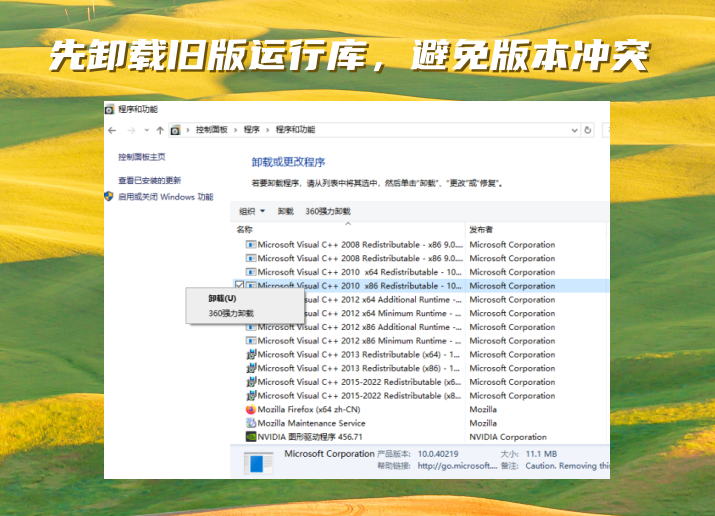Select Mozilla Maintenance Service row
Viewport: 715px width, 516px height.
coord(421,423)
